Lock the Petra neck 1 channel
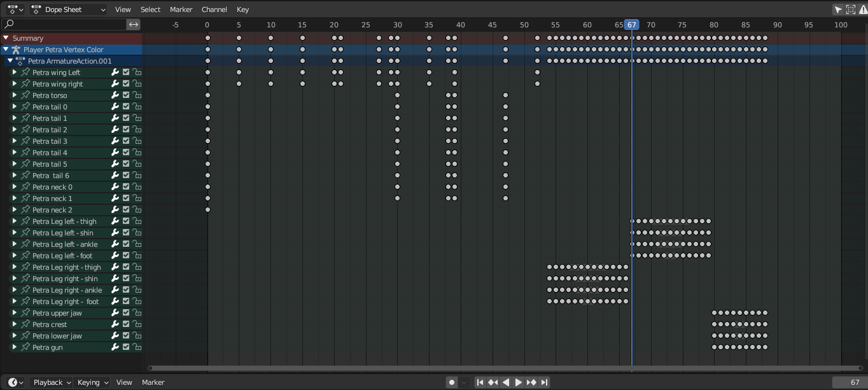The width and height of the screenshot is (868, 390). tap(137, 198)
